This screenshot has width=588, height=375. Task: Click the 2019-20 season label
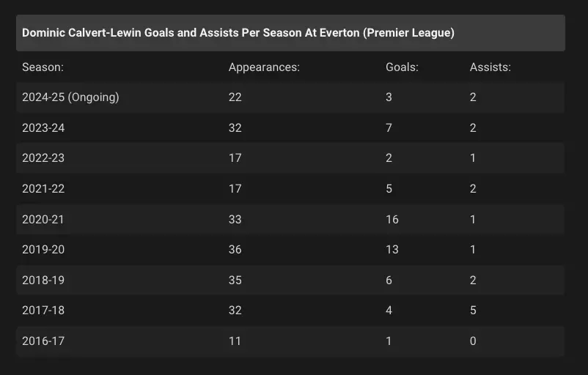coord(43,250)
